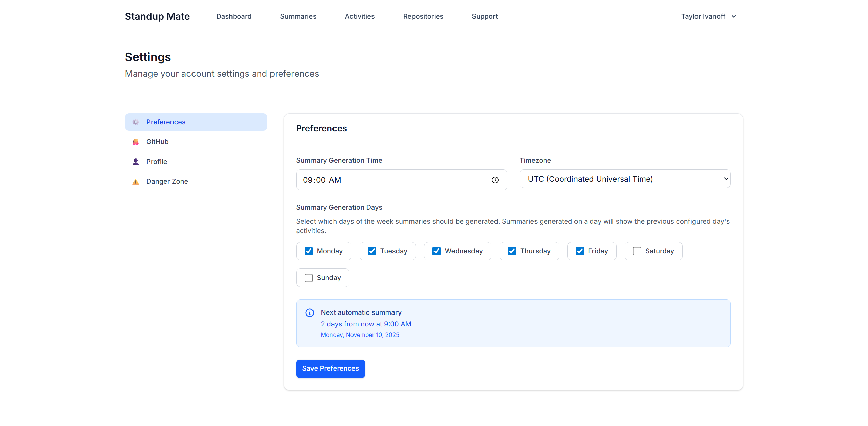Viewport: 868px width, 426px height.
Task: Click the GitHub octocat icon in sidebar
Action: (136, 142)
